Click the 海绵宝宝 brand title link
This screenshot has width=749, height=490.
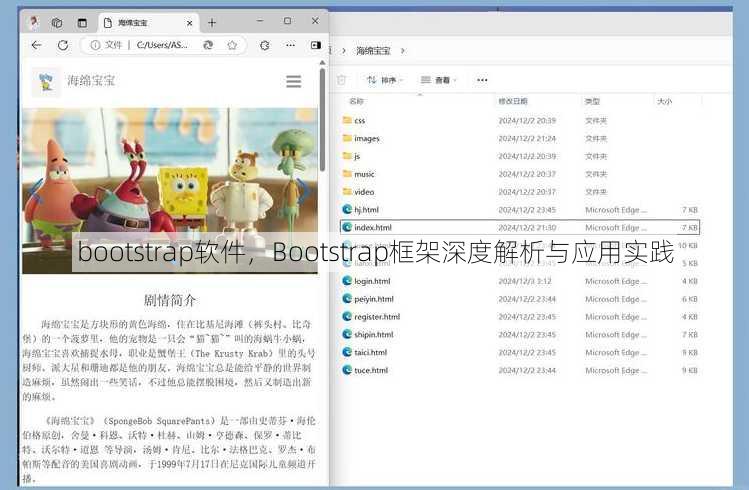(91, 81)
